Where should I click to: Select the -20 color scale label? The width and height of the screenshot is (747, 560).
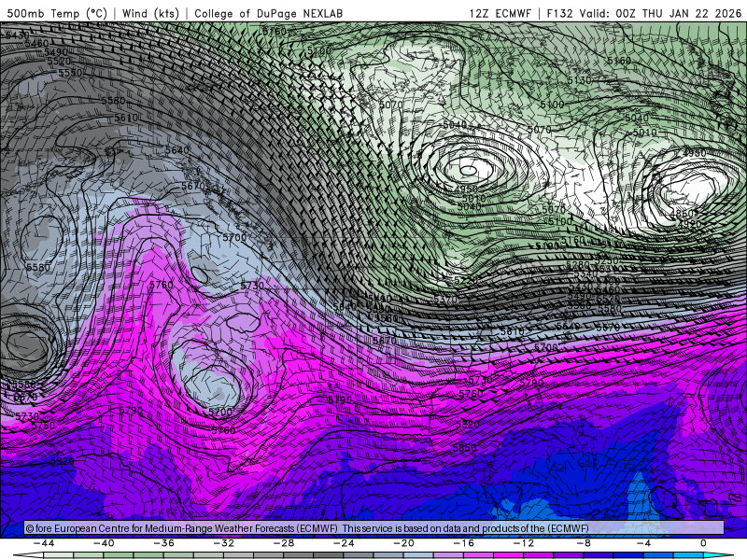[403, 543]
